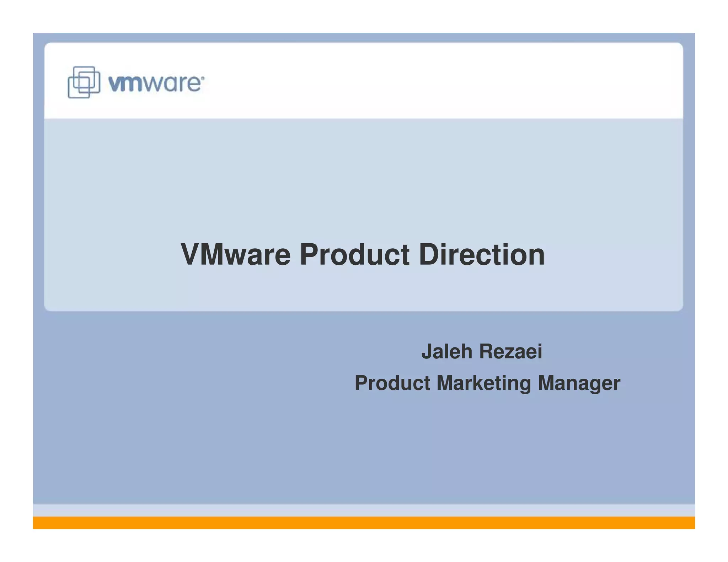The width and height of the screenshot is (728, 562).
Task: Click the VMware logo
Action: pyautogui.click(x=136, y=82)
